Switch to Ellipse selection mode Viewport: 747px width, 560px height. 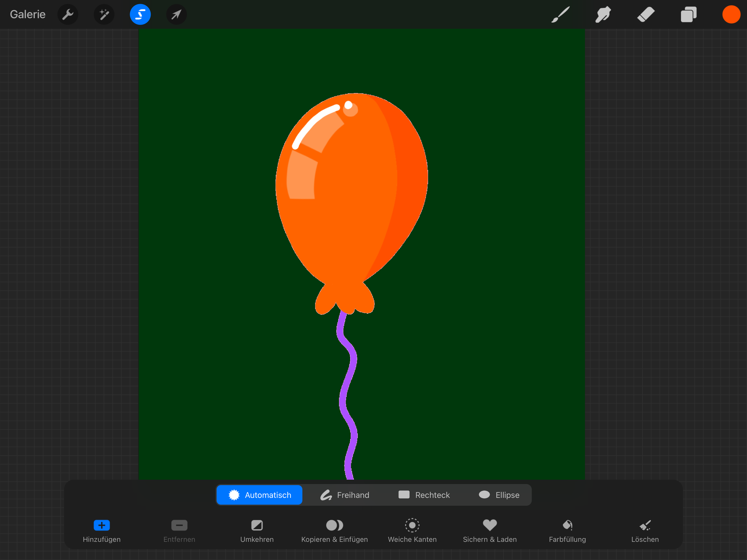pos(499,495)
